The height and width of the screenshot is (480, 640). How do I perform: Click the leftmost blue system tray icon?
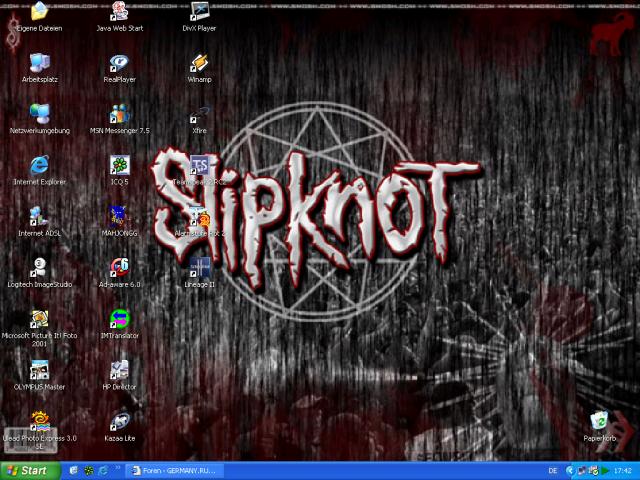[570, 471]
